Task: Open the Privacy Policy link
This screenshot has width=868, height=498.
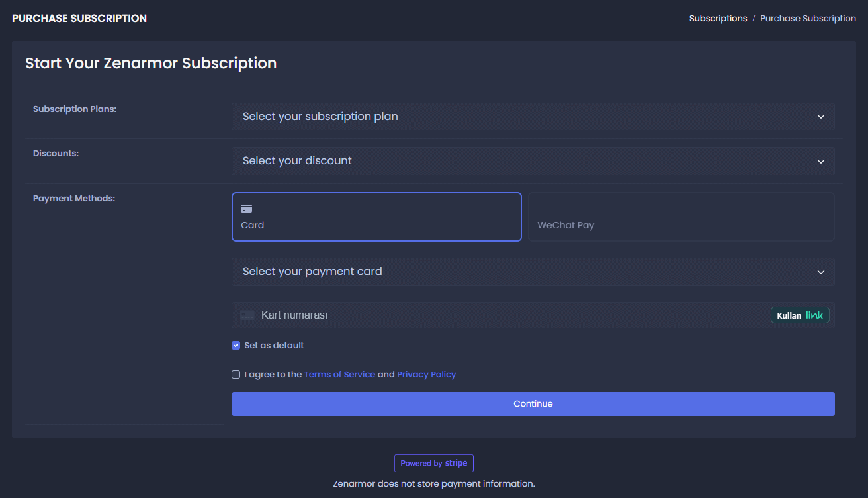Action: [x=426, y=375]
